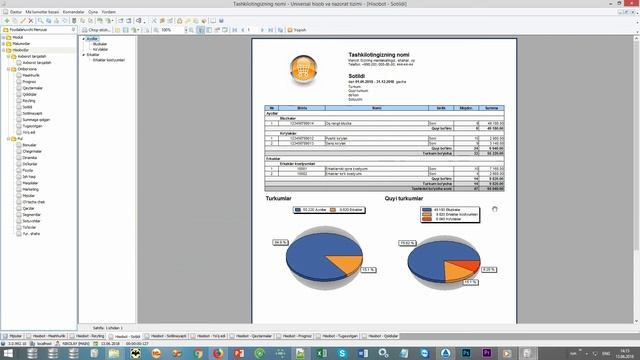Go to the first report page
This screenshot has height=360, width=640.
pyautogui.click(x=235, y=30)
